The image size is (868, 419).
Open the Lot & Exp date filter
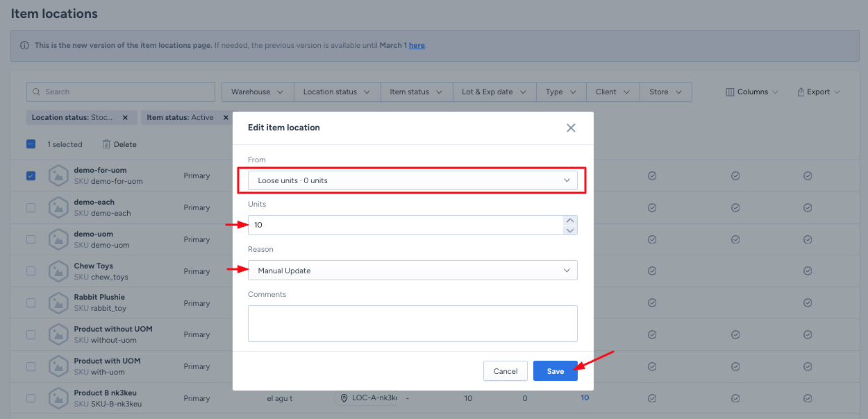pos(493,92)
